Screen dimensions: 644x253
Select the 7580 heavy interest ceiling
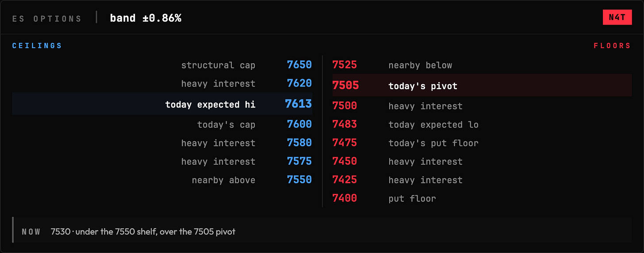pos(162,143)
